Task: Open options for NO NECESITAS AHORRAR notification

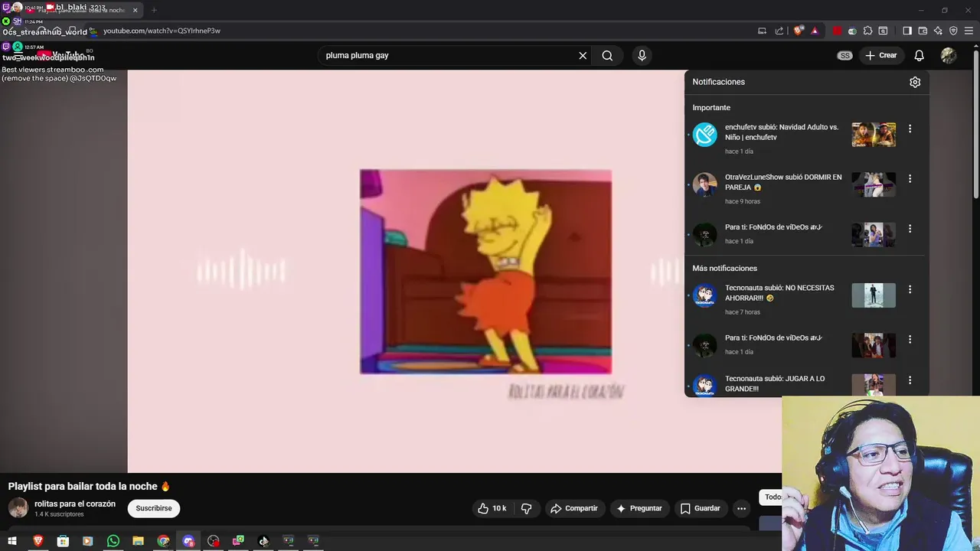Action: pyautogui.click(x=910, y=289)
